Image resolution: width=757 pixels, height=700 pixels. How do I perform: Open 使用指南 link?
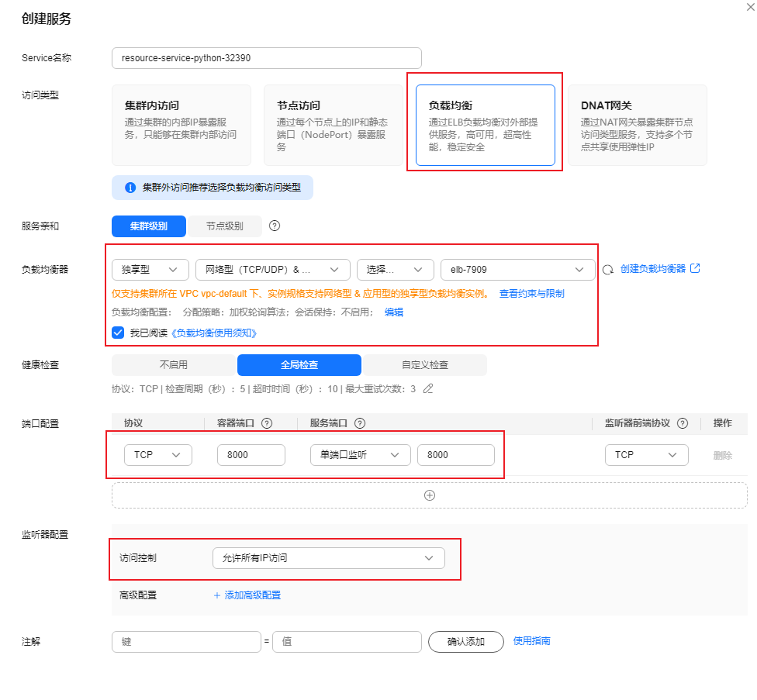tap(531, 641)
